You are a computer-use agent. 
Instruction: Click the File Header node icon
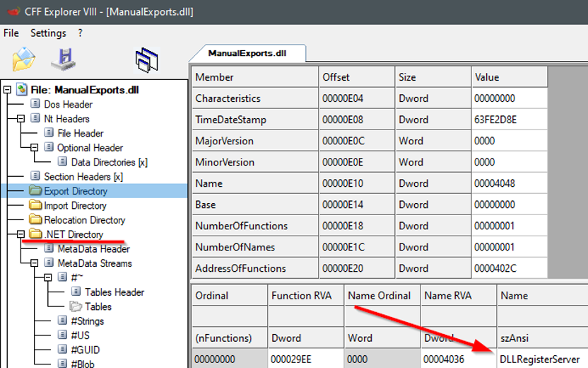[x=49, y=133]
